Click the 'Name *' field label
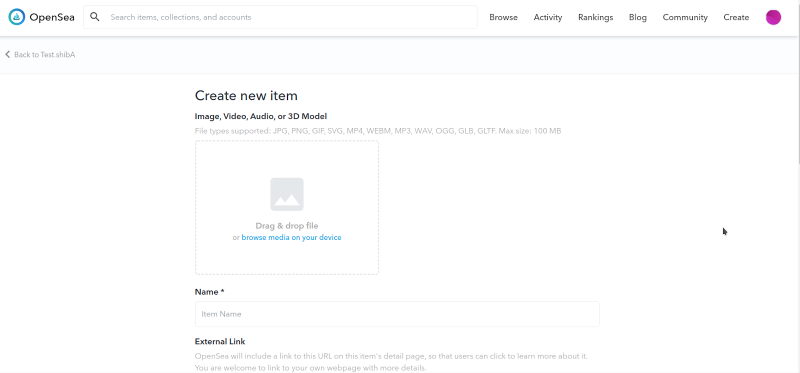 pyautogui.click(x=209, y=292)
